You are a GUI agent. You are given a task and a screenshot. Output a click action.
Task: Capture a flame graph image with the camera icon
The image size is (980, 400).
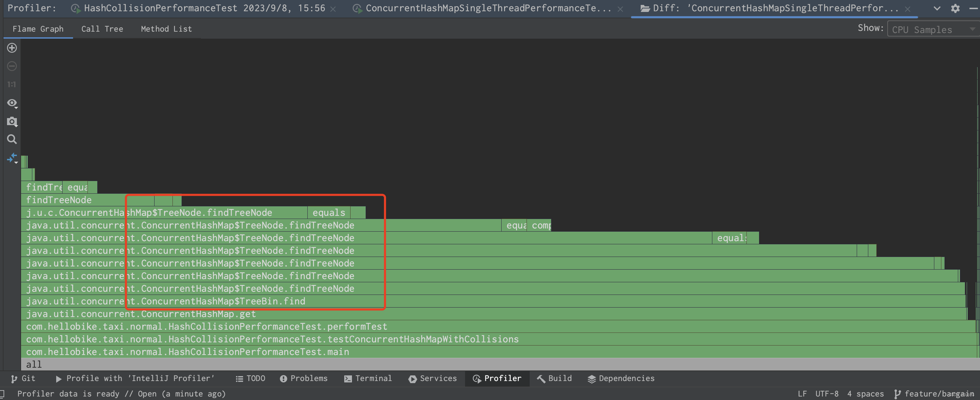click(12, 121)
